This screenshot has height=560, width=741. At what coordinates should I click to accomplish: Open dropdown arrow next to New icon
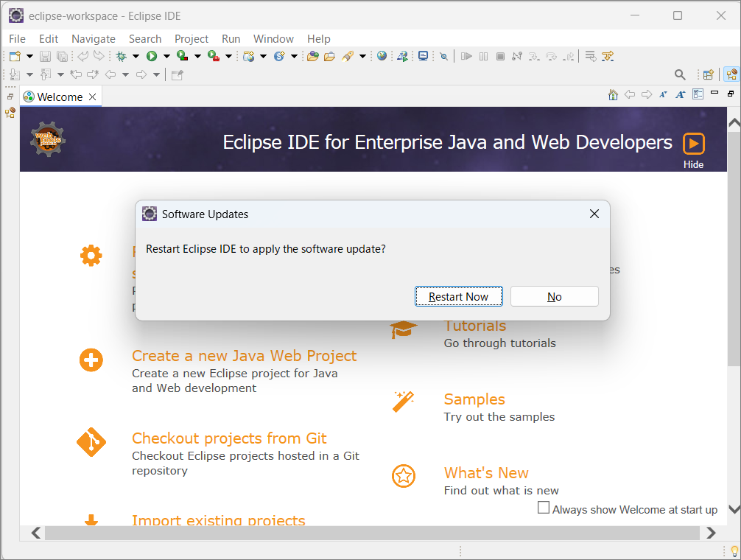coord(29,56)
